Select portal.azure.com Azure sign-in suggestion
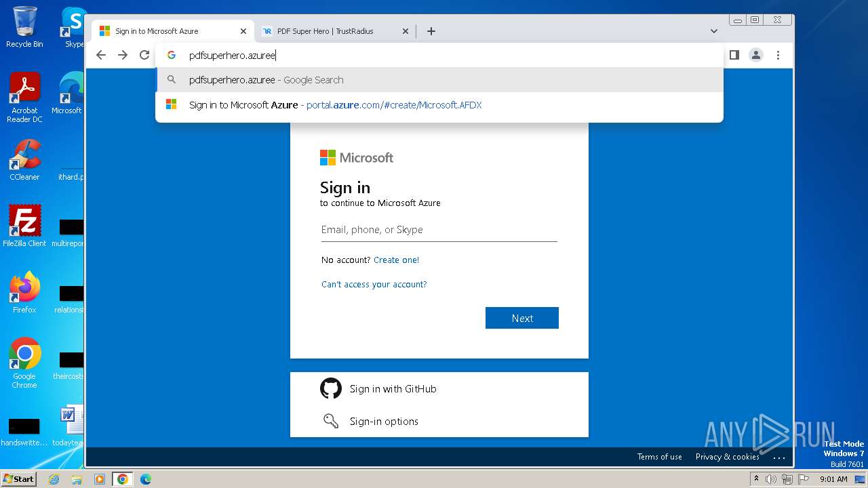This screenshot has height=488, width=868. (x=439, y=105)
